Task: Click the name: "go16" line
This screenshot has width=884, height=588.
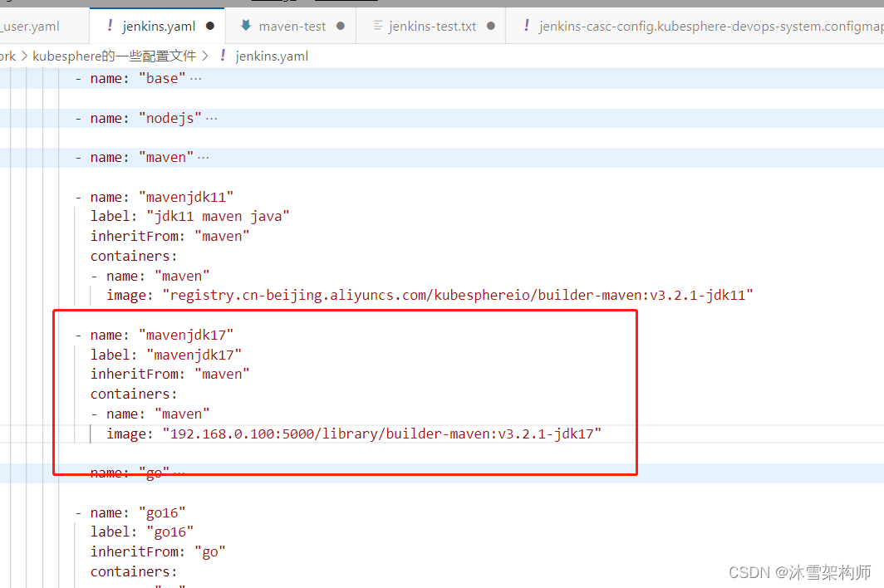Action: click(130, 513)
